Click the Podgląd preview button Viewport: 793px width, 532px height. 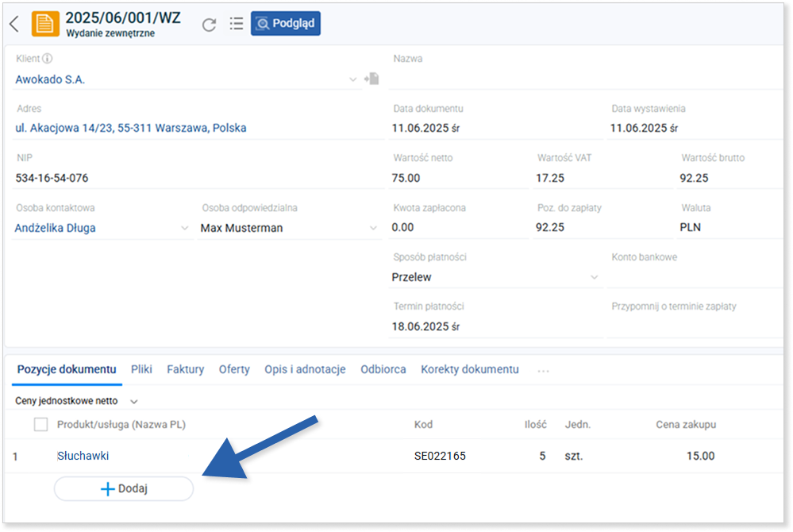pyautogui.click(x=285, y=23)
